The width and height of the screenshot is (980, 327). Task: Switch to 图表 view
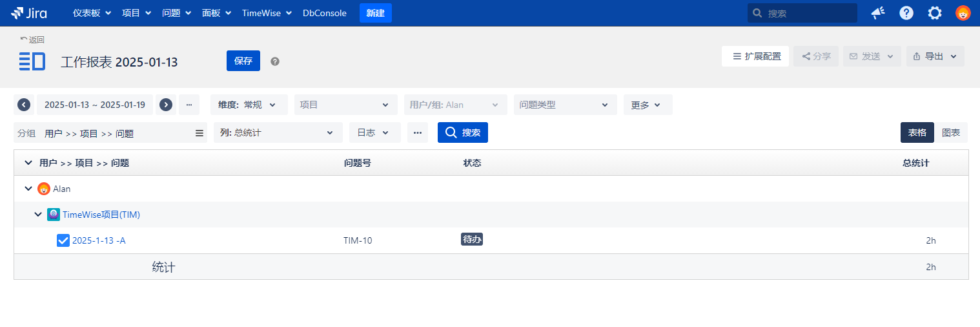click(x=950, y=132)
